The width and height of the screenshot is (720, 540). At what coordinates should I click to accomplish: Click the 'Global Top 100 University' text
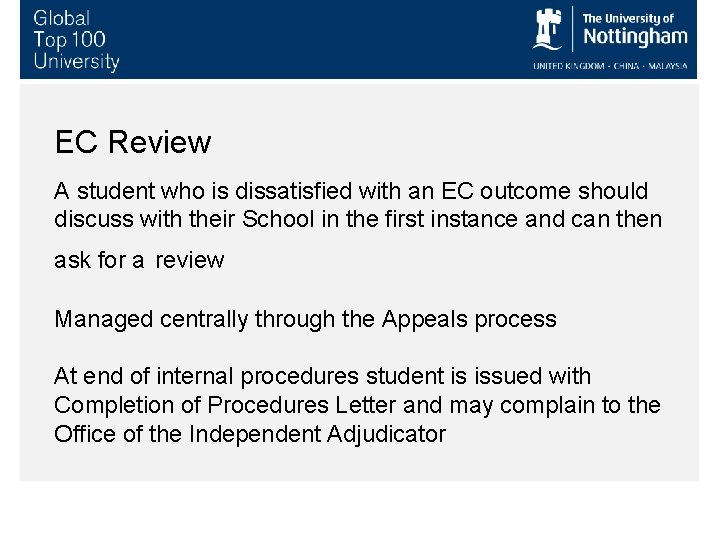(x=76, y=40)
